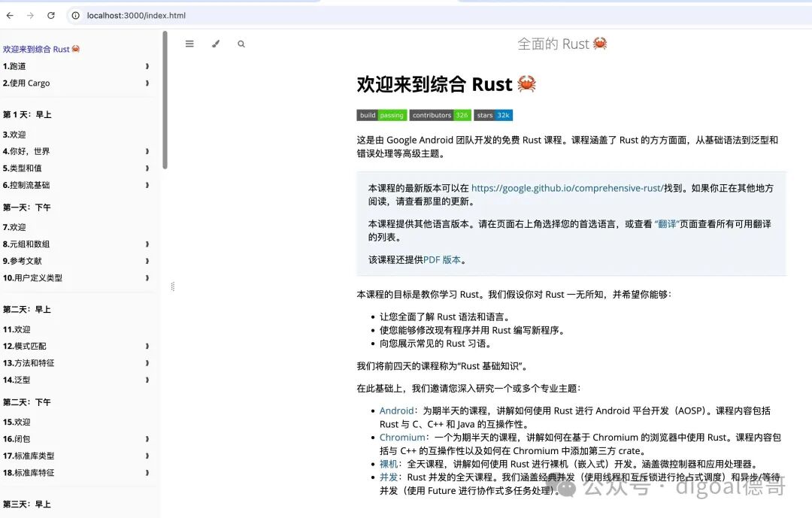
Task: Expand the 13.方法和特征 chapter
Action: (147, 363)
